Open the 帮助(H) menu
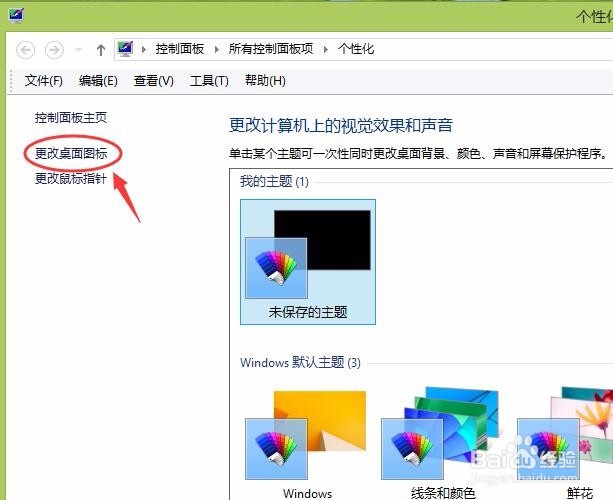 (265, 81)
